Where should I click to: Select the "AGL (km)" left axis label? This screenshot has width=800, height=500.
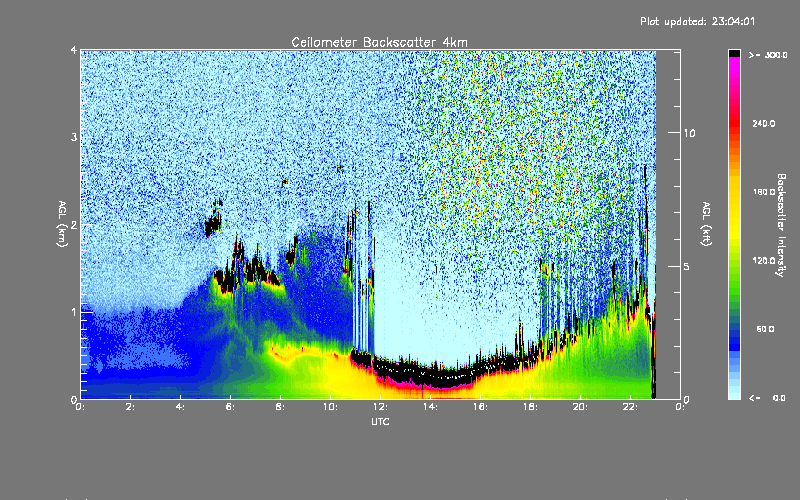click(62, 224)
